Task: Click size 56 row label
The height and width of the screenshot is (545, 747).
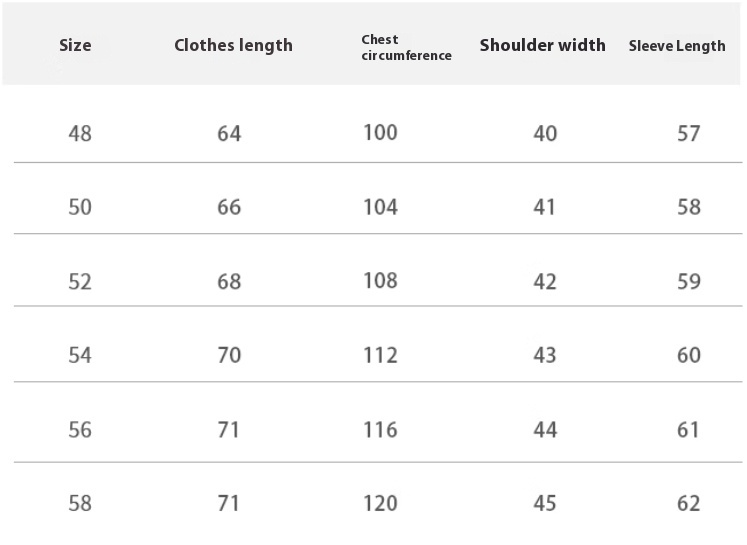Action: coord(80,430)
